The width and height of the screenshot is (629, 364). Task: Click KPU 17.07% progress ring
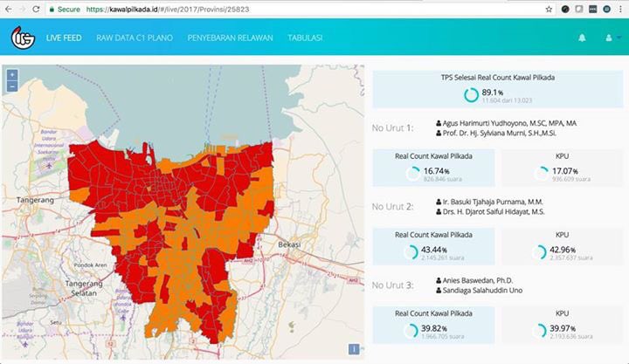pos(541,174)
